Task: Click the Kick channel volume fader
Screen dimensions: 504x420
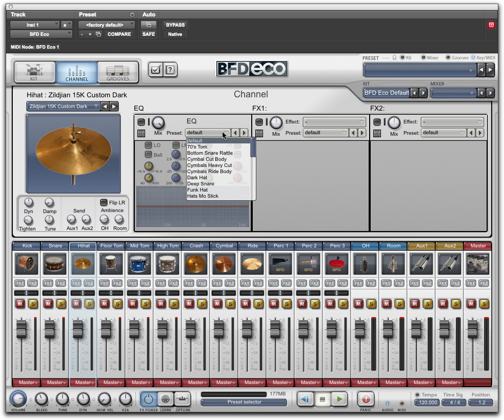Action: (22, 329)
